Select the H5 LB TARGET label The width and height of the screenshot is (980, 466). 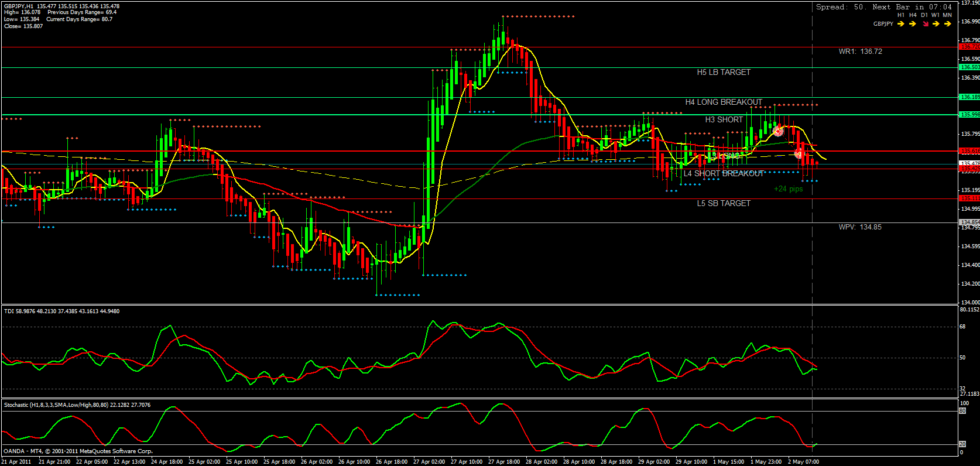coord(724,73)
